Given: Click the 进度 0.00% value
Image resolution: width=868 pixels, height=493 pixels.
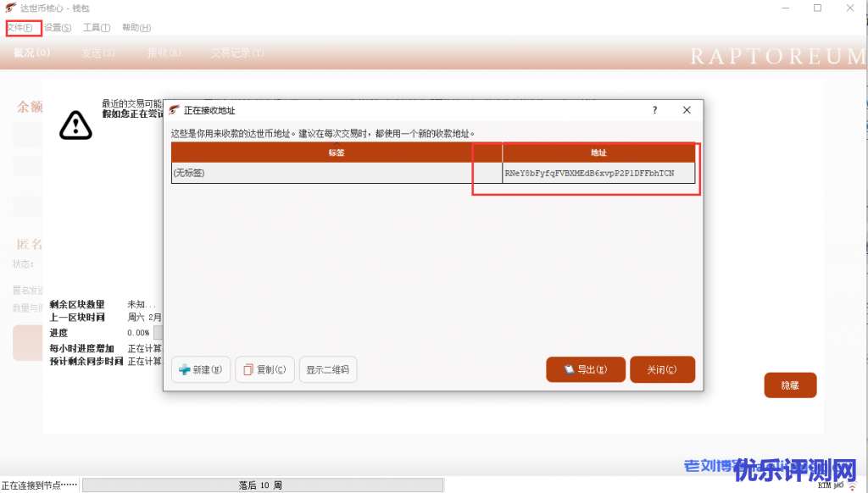Looking at the screenshot, I should [138, 333].
